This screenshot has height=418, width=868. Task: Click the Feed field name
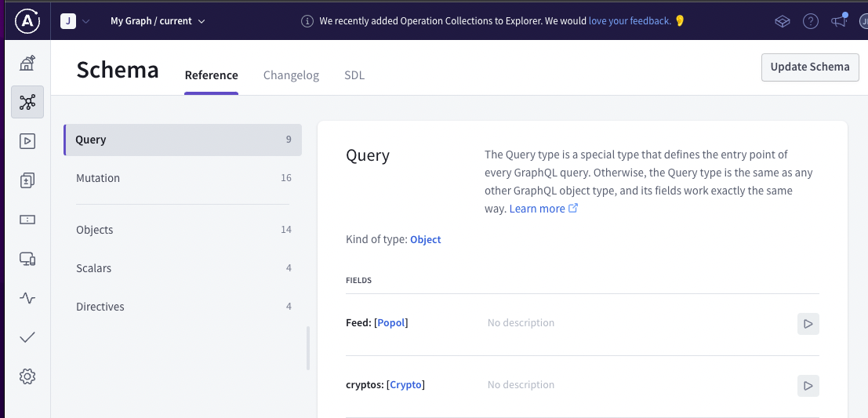coord(358,323)
